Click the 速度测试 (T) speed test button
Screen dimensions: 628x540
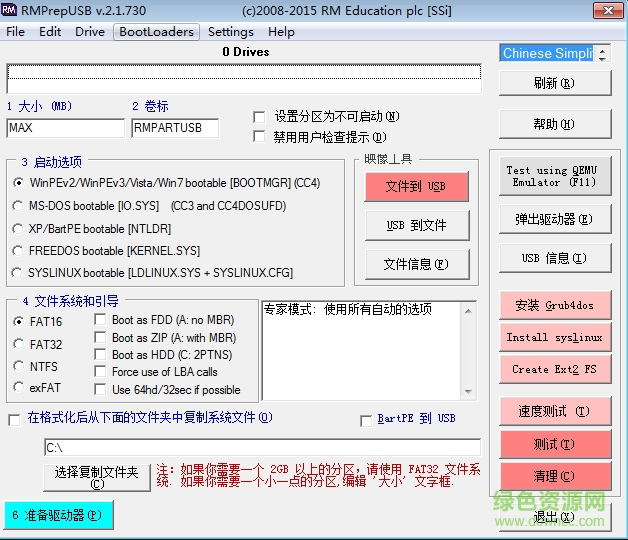tap(555, 411)
